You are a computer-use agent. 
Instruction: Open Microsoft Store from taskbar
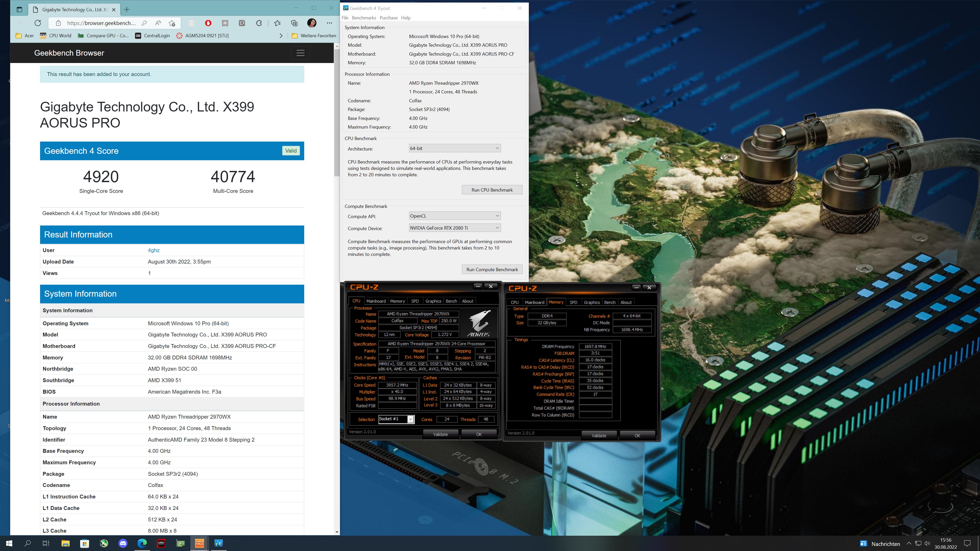84,543
